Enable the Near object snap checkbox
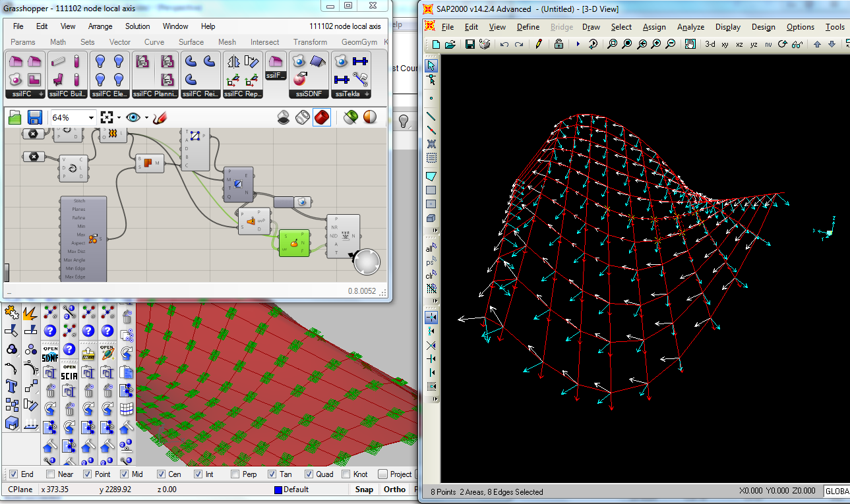The height and width of the screenshot is (504, 850). (51, 474)
